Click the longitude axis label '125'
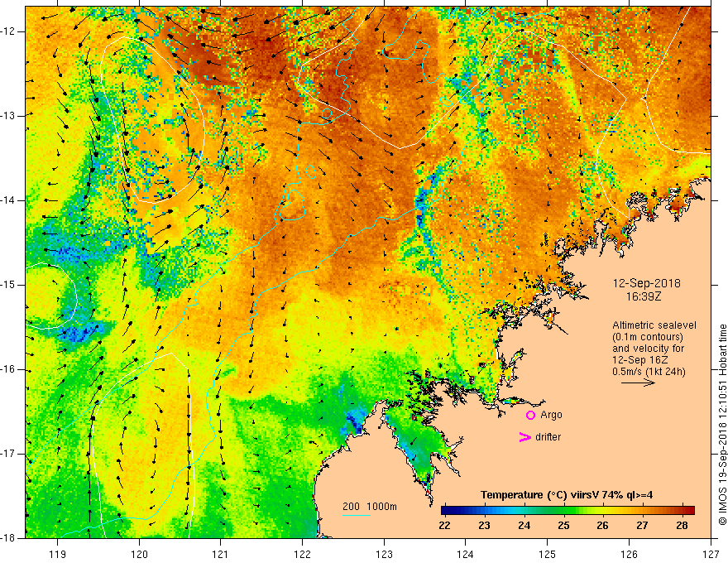Screen dimensions: 728x563 click(548, 554)
